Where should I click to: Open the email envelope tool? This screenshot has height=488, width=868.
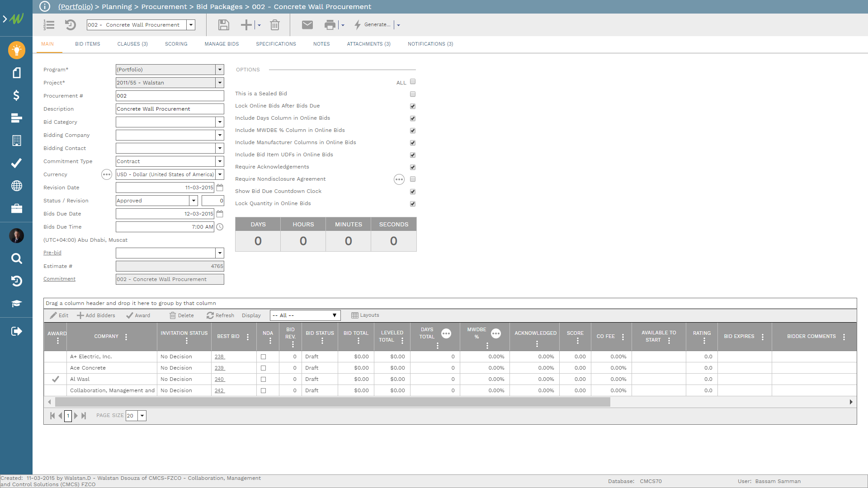307,25
